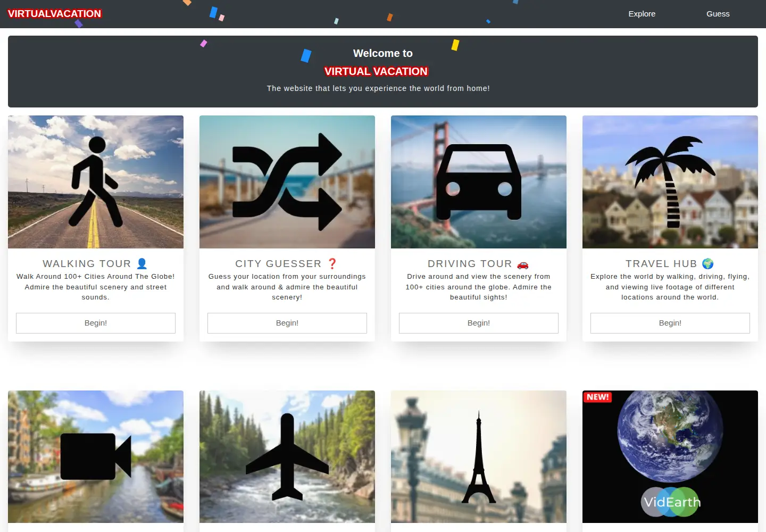The image size is (766, 532).
Task: Begin the City Guesser game
Action: (x=287, y=323)
